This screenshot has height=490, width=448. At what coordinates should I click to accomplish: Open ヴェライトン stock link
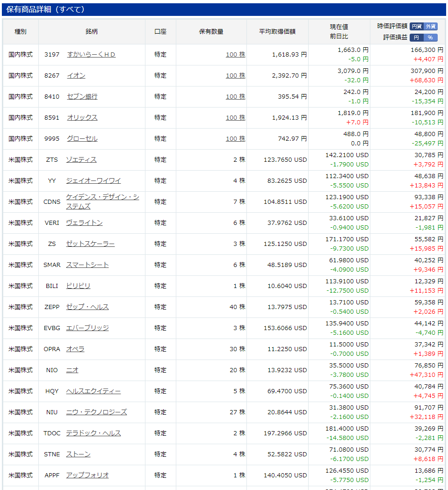pos(85,223)
